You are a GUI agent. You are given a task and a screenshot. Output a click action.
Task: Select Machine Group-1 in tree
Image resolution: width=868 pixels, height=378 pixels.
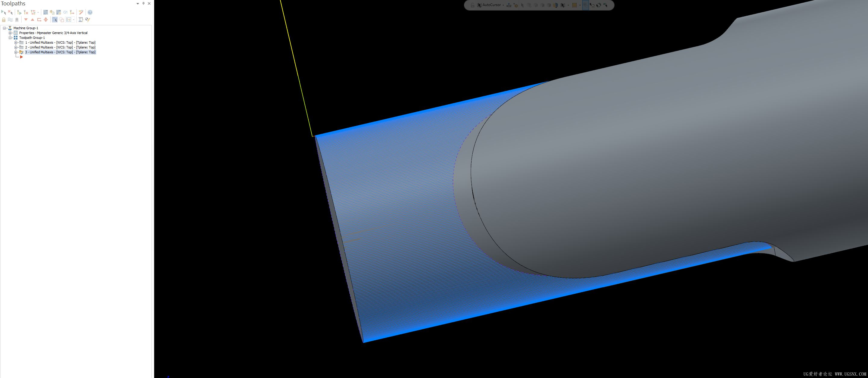(x=26, y=28)
